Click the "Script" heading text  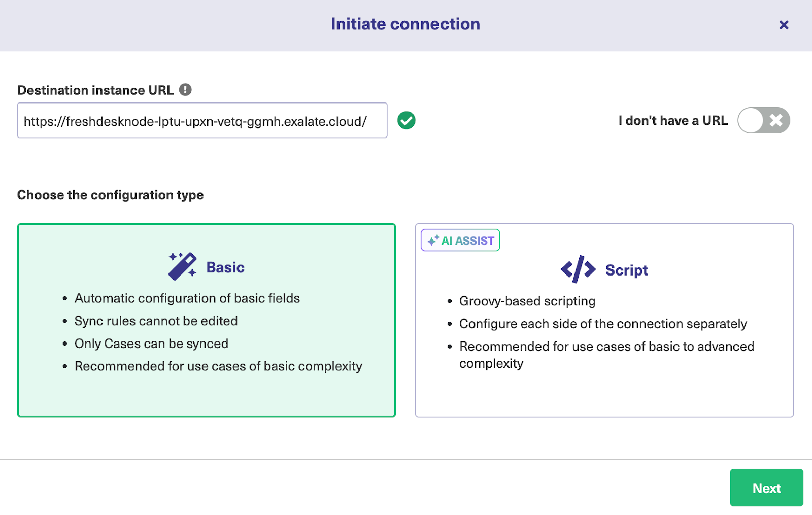(x=627, y=270)
